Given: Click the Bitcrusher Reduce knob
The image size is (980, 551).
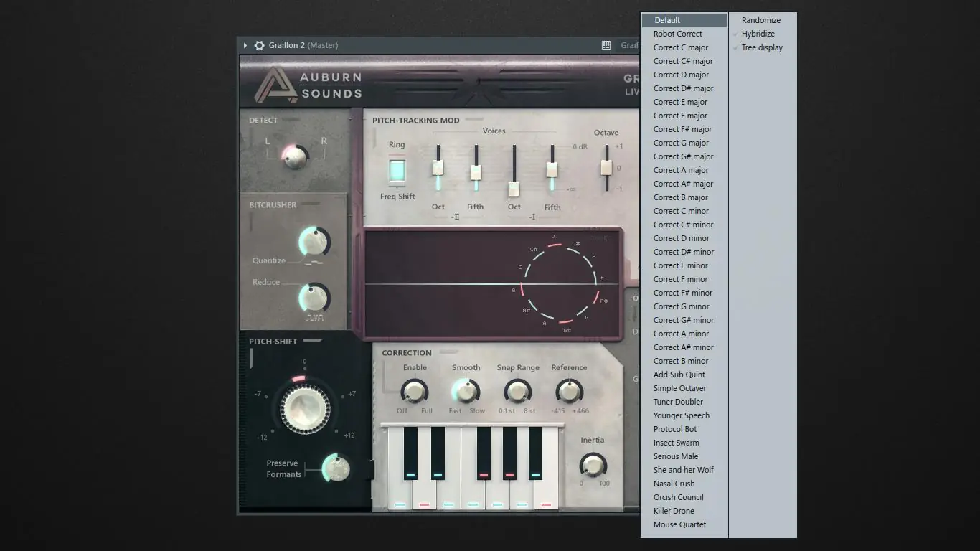Looking at the screenshot, I should (x=314, y=298).
